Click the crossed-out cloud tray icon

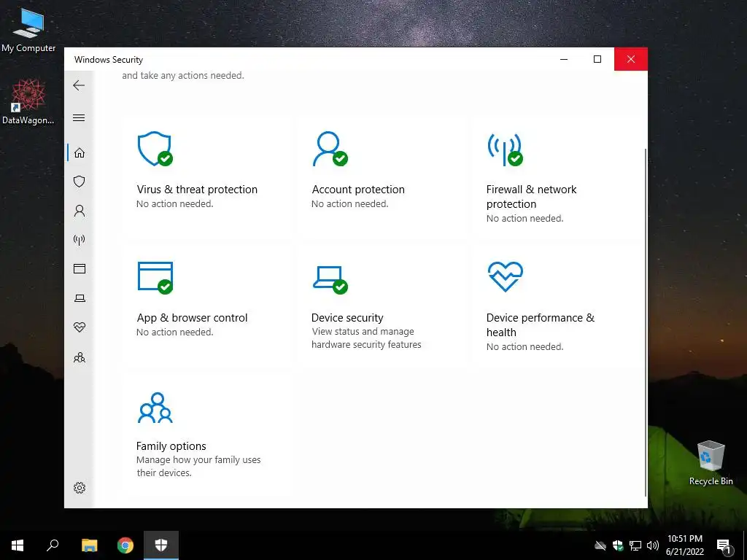pos(600,545)
